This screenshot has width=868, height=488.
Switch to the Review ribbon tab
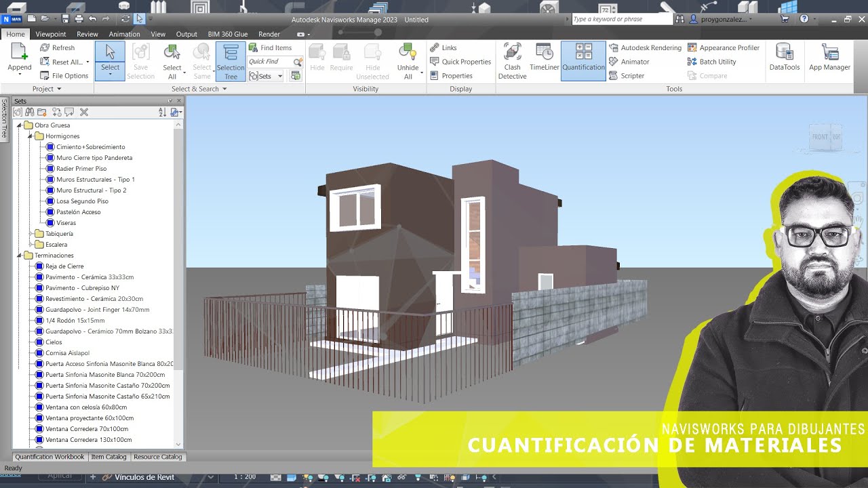tap(87, 34)
